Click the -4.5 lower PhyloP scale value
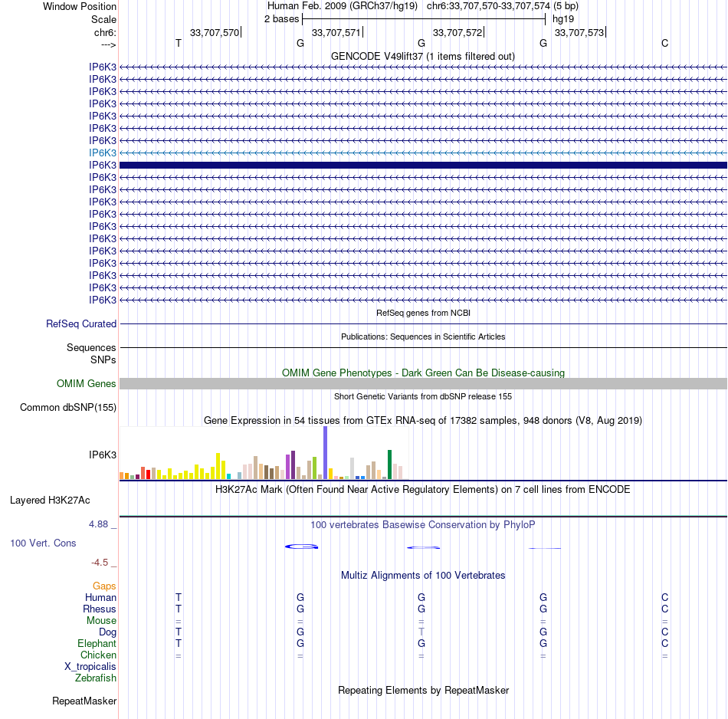The width and height of the screenshot is (728, 719). 100,563
